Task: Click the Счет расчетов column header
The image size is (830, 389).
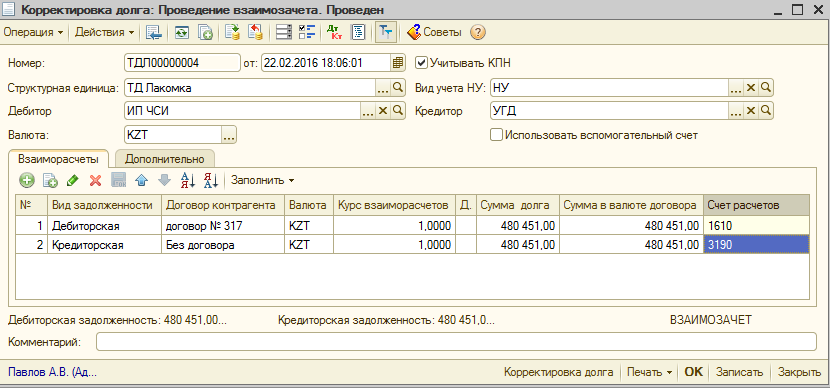Action: (x=756, y=205)
